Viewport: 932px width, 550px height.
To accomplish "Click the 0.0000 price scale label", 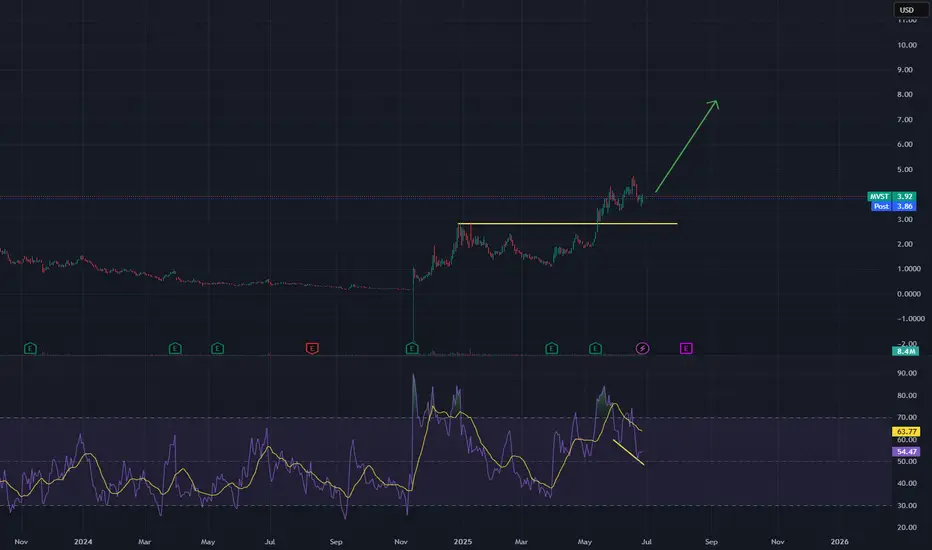I will [x=909, y=294].
